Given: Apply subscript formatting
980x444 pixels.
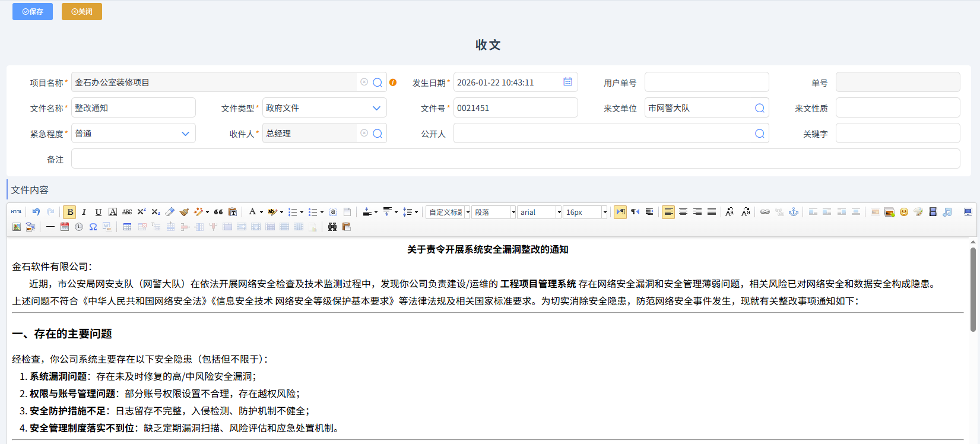Looking at the screenshot, I should (156, 212).
